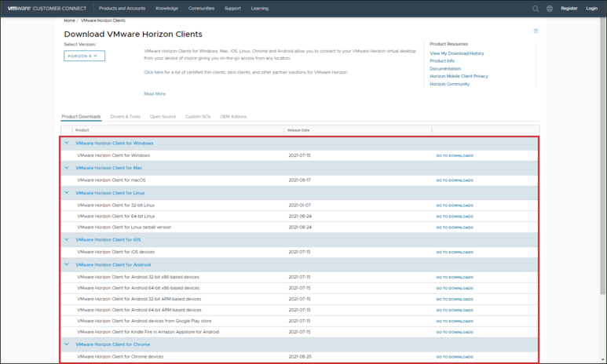Screen dimensions: 607x364
Task: Open the Documentation link
Action: (x=445, y=68)
